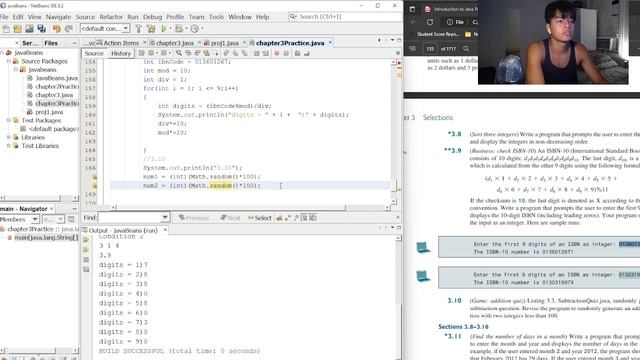Toggle Highlight Results in the find bar
Viewport: 640px width, 360px height.
click(x=304, y=218)
